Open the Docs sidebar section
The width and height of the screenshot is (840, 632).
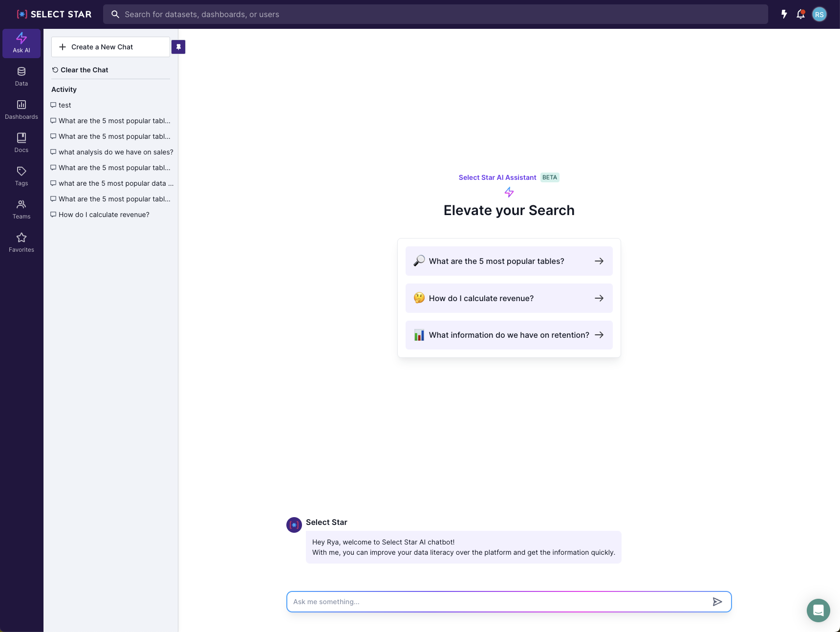(x=22, y=143)
